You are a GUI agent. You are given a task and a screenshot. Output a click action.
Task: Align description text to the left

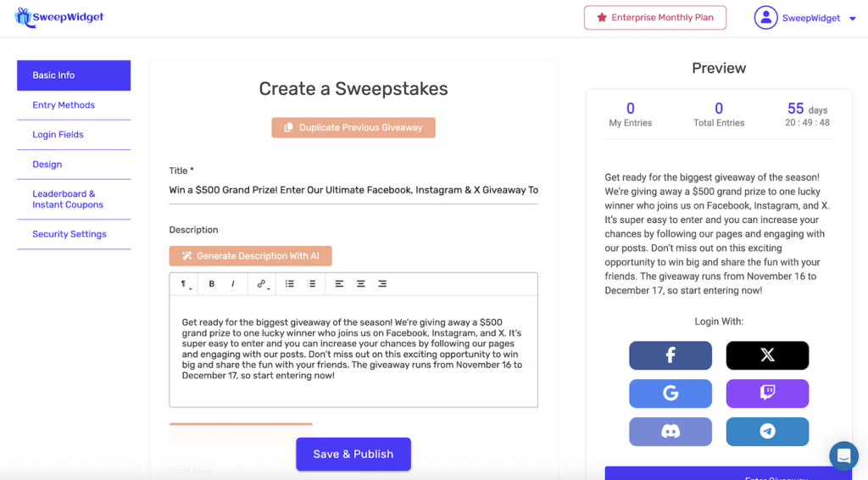point(339,284)
